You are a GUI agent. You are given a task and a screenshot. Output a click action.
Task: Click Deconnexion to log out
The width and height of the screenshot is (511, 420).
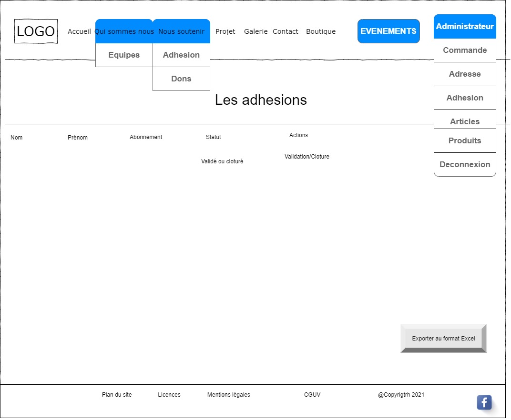point(465,164)
